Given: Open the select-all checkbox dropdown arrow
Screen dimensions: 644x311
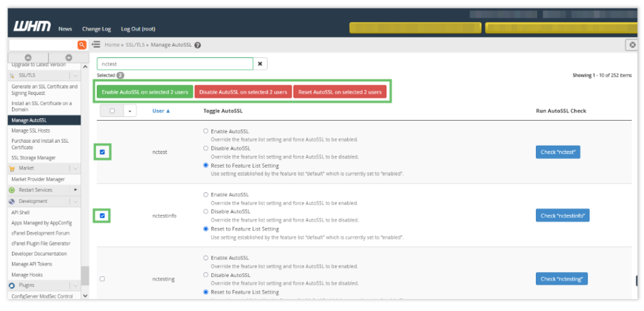Looking at the screenshot, I should [x=129, y=111].
